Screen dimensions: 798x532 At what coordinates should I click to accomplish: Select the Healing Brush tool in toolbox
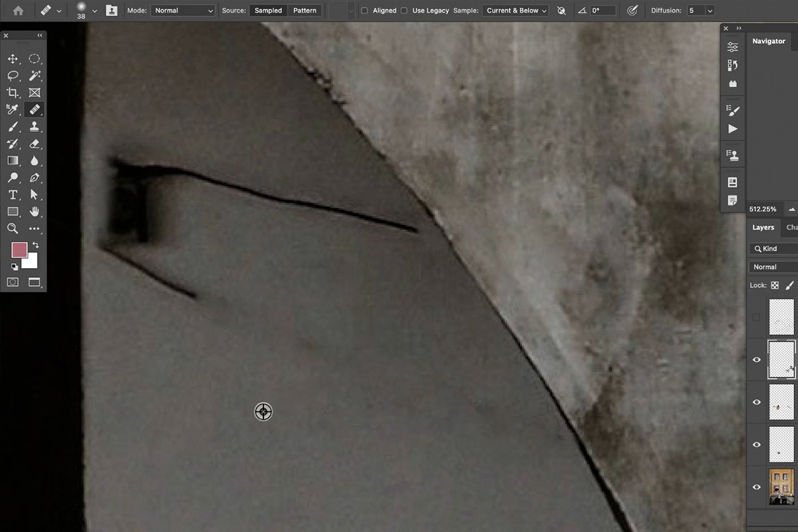(35, 110)
